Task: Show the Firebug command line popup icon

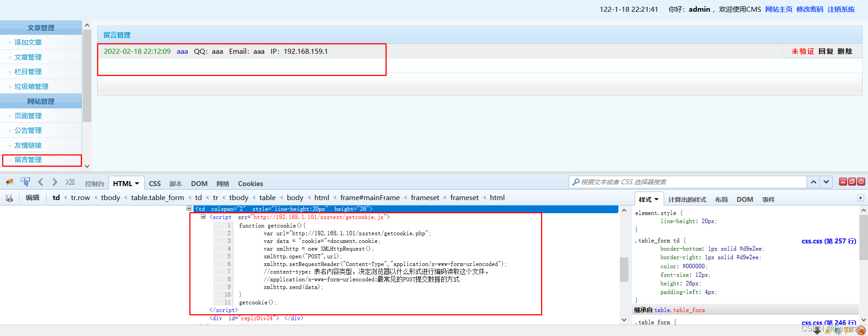Action: point(70,182)
